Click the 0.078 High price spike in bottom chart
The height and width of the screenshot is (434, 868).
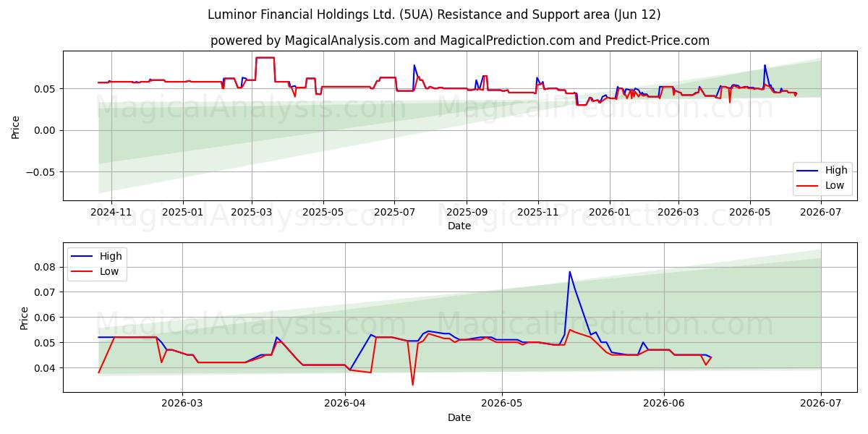pyautogui.click(x=569, y=272)
